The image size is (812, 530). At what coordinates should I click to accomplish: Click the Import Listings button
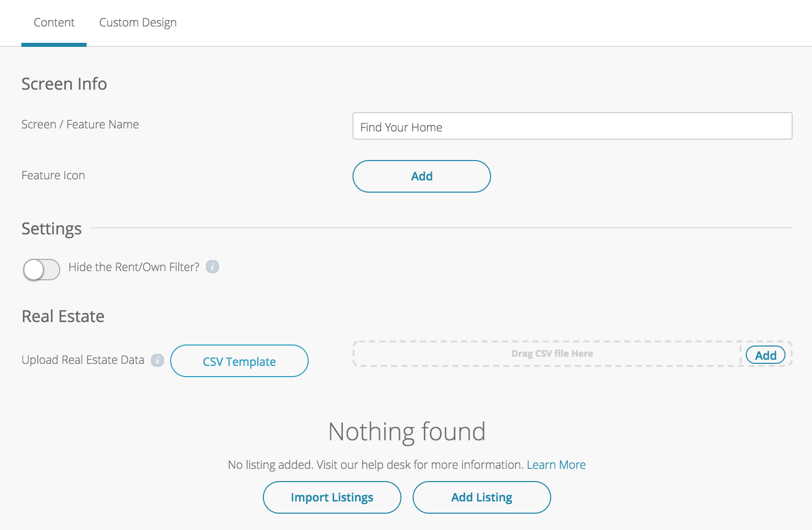(332, 497)
